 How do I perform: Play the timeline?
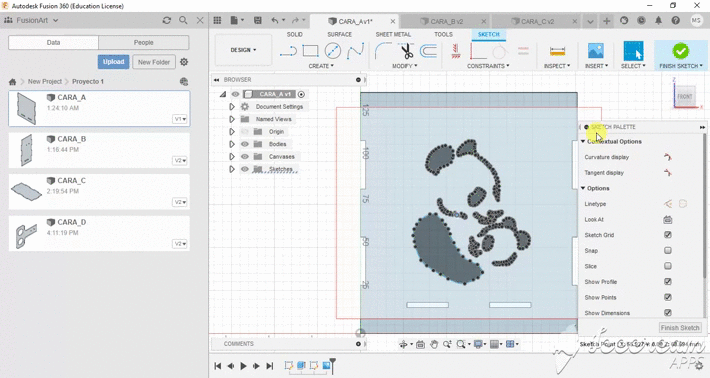(243, 366)
